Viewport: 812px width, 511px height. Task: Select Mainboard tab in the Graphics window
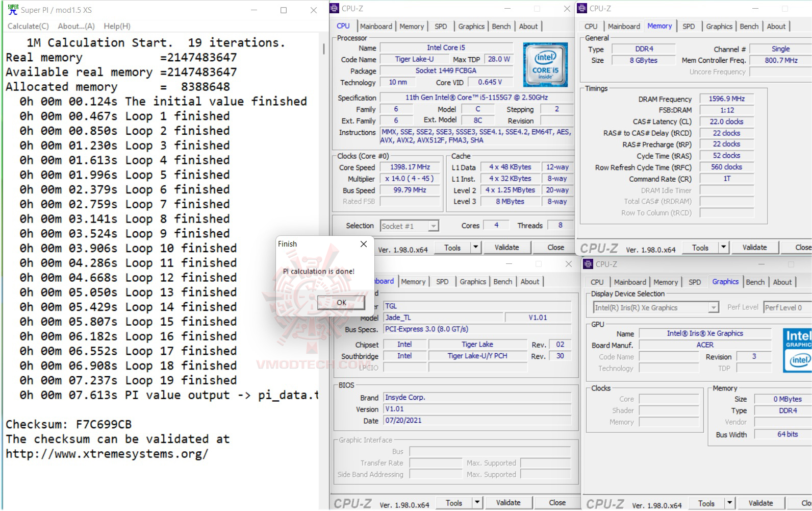point(630,282)
